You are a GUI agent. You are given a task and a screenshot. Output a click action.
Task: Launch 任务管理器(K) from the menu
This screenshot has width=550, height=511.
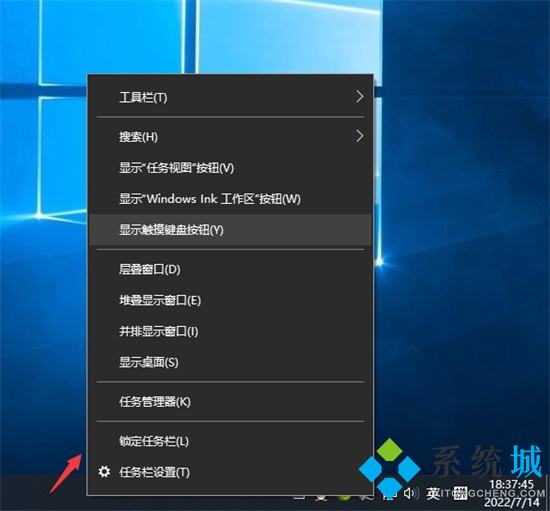click(230, 402)
